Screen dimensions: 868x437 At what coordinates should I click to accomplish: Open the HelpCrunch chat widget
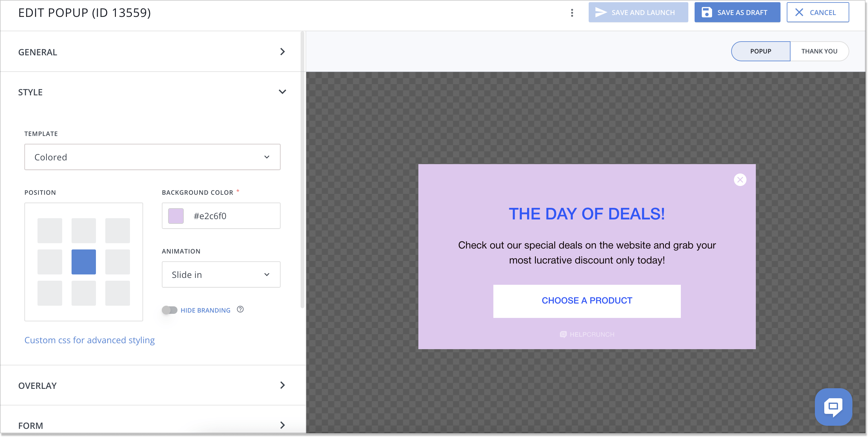click(833, 407)
